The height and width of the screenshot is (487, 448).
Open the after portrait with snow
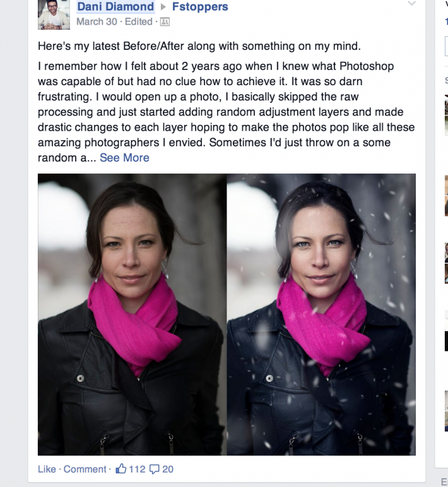point(321,314)
